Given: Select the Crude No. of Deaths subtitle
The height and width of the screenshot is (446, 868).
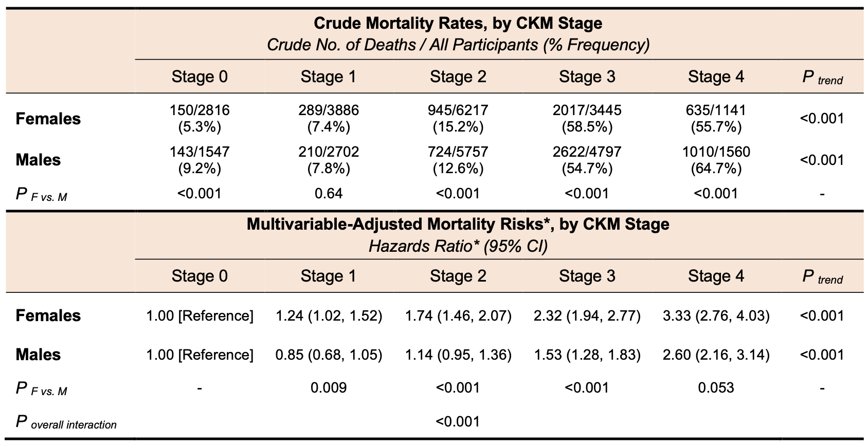Looking at the screenshot, I should tap(458, 45).
